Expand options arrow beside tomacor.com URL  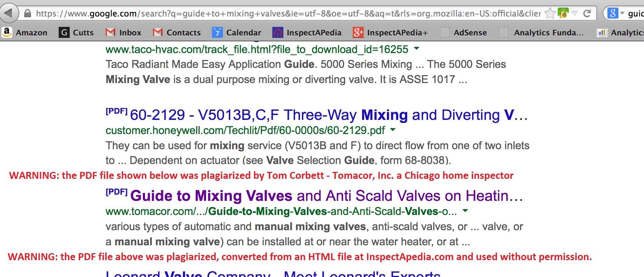click(465, 211)
